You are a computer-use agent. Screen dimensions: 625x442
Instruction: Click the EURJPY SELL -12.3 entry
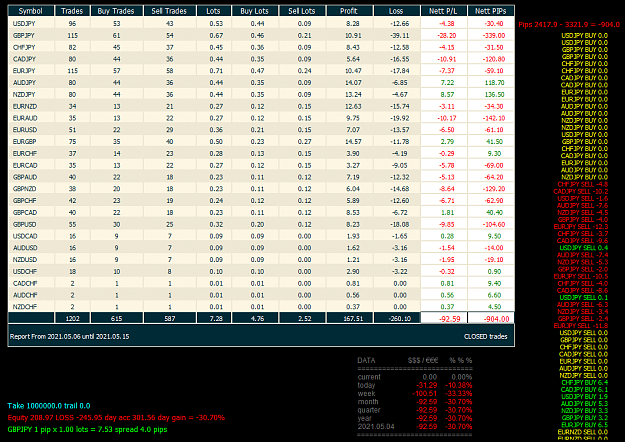(x=581, y=227)
